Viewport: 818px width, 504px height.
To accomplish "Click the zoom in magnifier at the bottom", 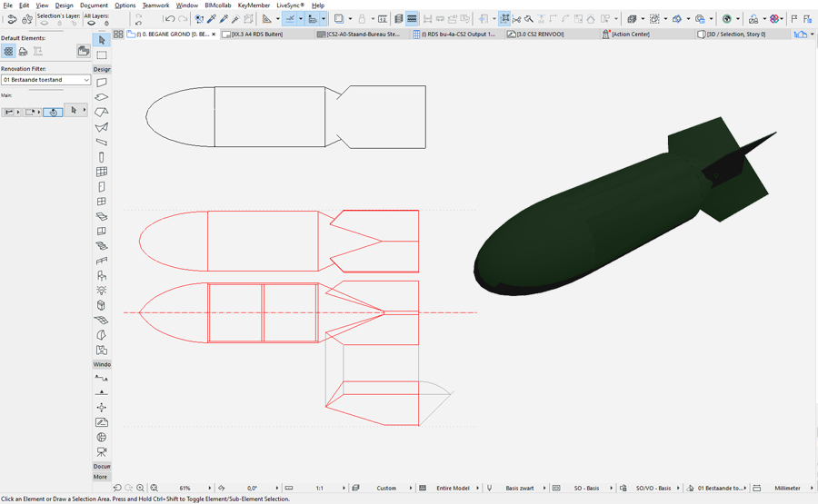I will point(140,488).
